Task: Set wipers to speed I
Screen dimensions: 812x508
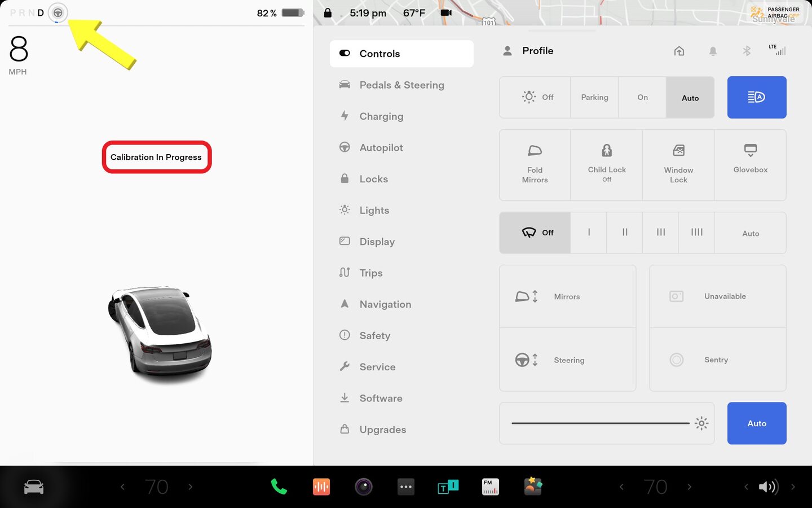Action: (589, 233)
